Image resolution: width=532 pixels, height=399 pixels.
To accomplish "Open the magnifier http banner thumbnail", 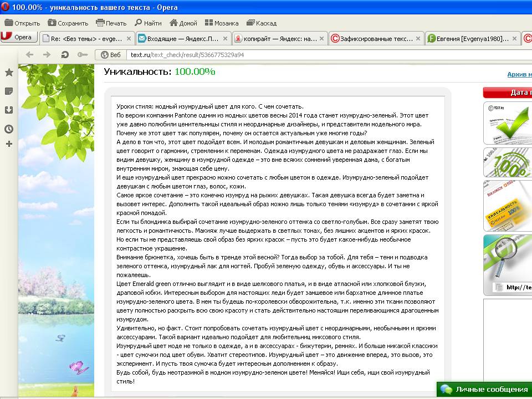I will 508,265.
